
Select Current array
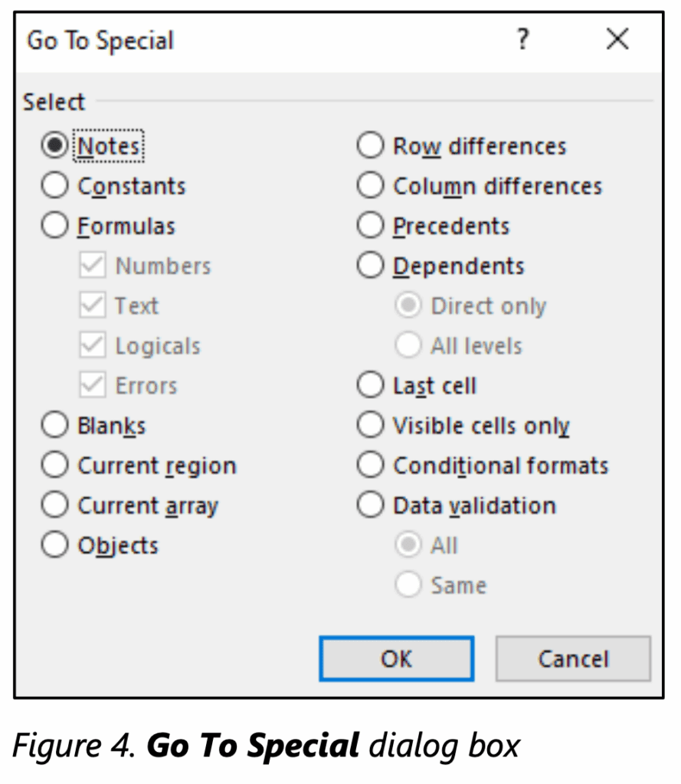pyautogui.click(x=54, y=504)
